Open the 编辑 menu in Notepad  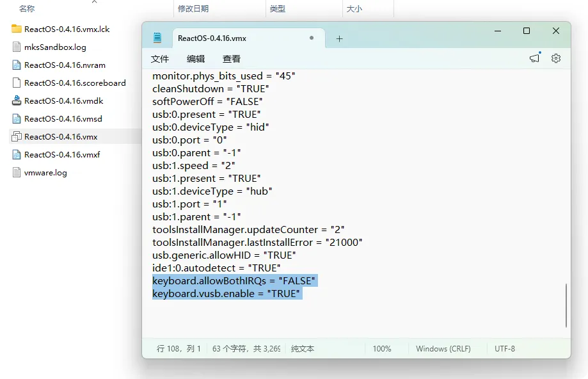click(196, 59)
